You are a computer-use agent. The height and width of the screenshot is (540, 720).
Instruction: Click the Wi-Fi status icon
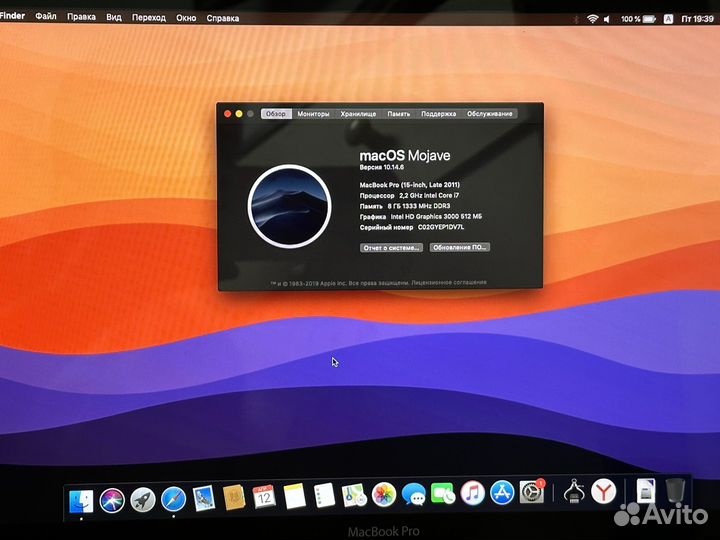[593, 19]
